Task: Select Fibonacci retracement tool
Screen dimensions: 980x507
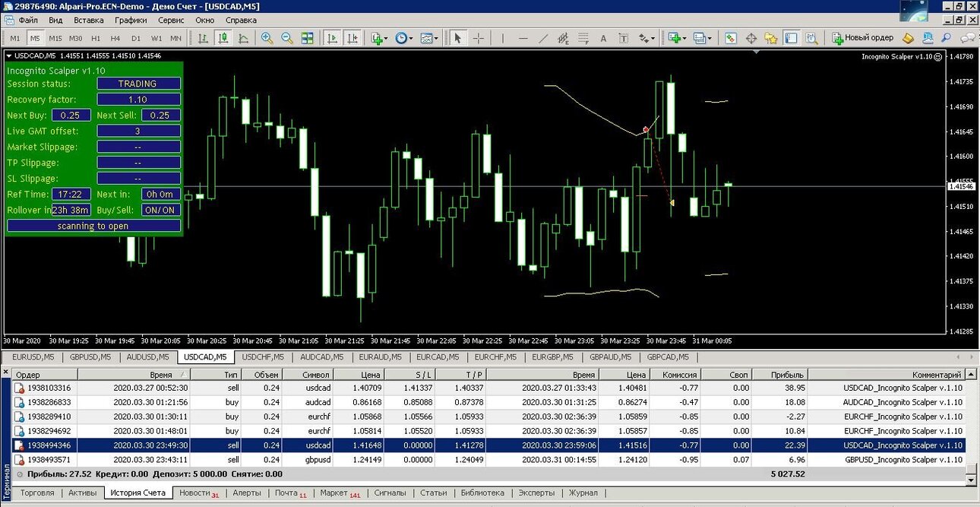Action: pyautogui.click(x=583, y=38)
